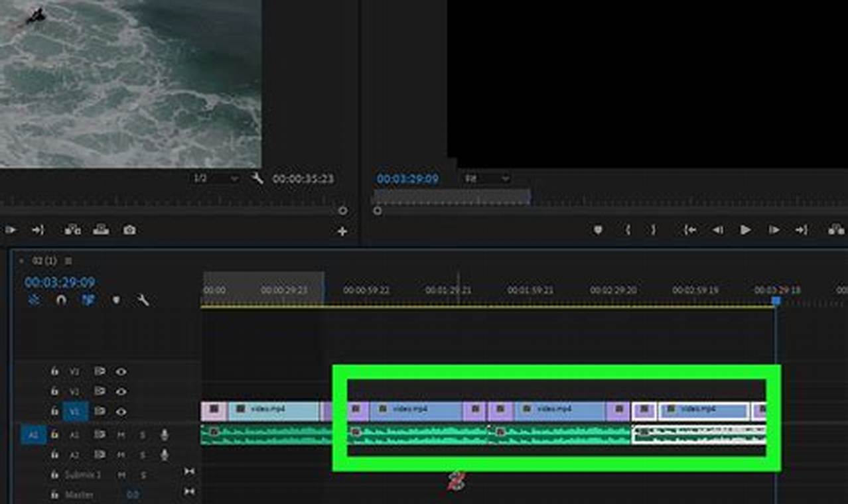The width and height of the screenshot is (848, 504).
Task: Step back one frame in Program Monitor
Action: 718,230
